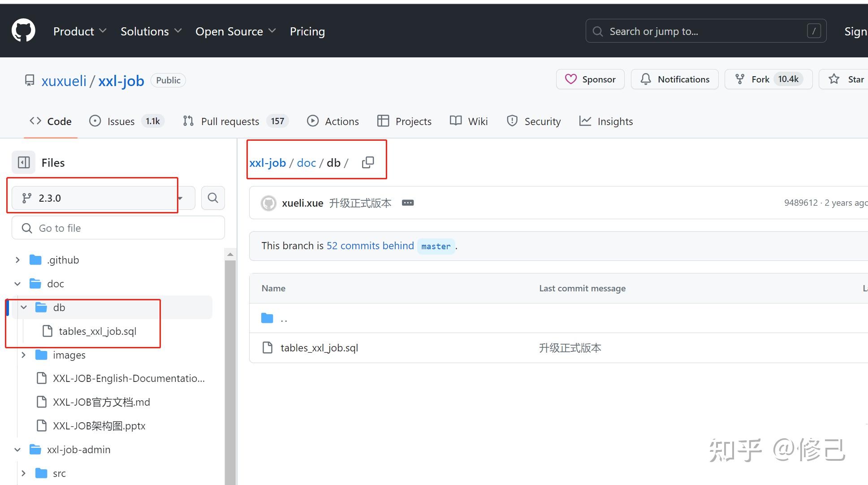868x485 pixels.
Task: Open the 52 commits behind link
Action: [370, 246]
